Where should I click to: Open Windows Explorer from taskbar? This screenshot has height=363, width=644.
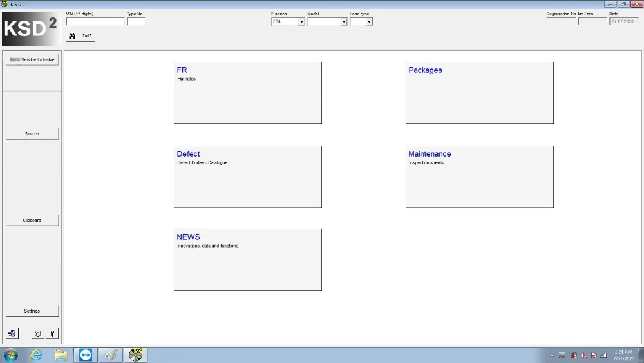61,355
